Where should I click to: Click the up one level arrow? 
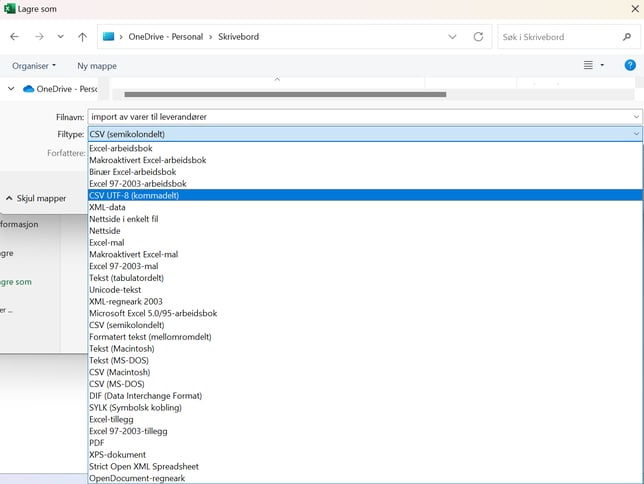click(82, 37)
